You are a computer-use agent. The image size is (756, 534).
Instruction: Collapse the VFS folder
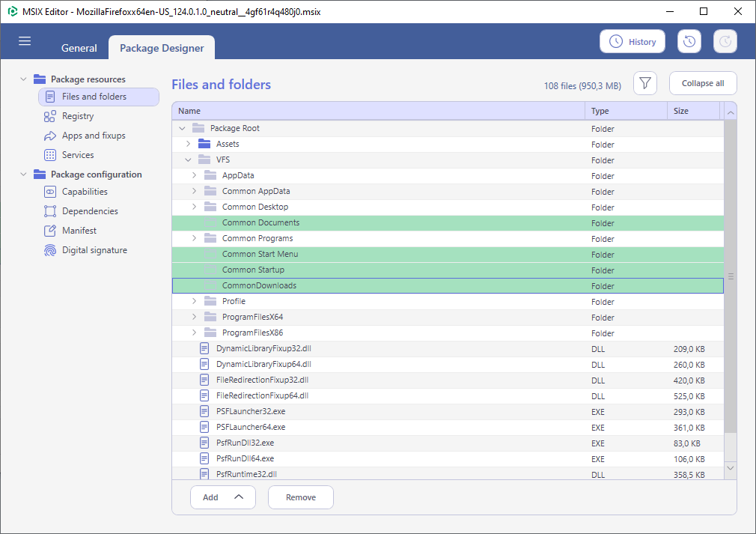pos(189,160)
